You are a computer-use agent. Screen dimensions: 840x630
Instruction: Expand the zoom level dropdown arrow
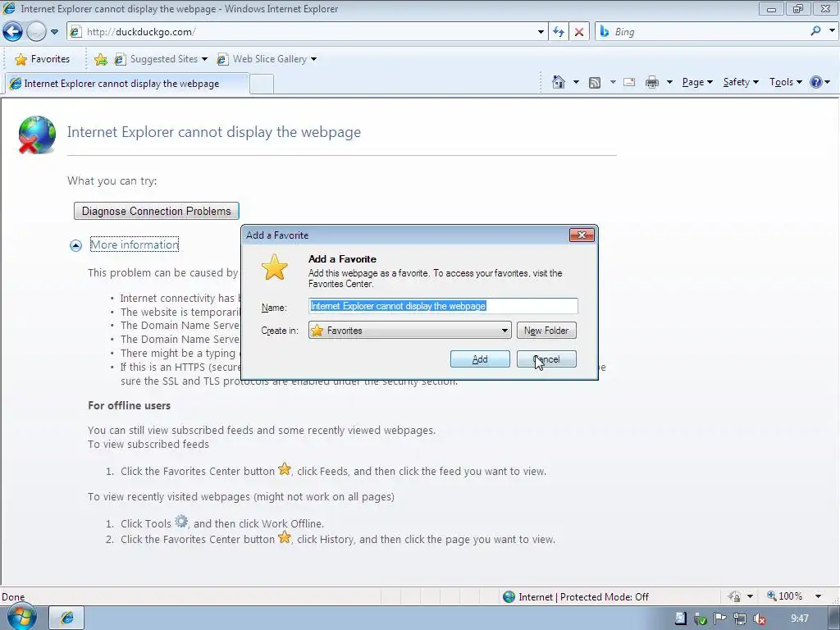tap(818, 596)
